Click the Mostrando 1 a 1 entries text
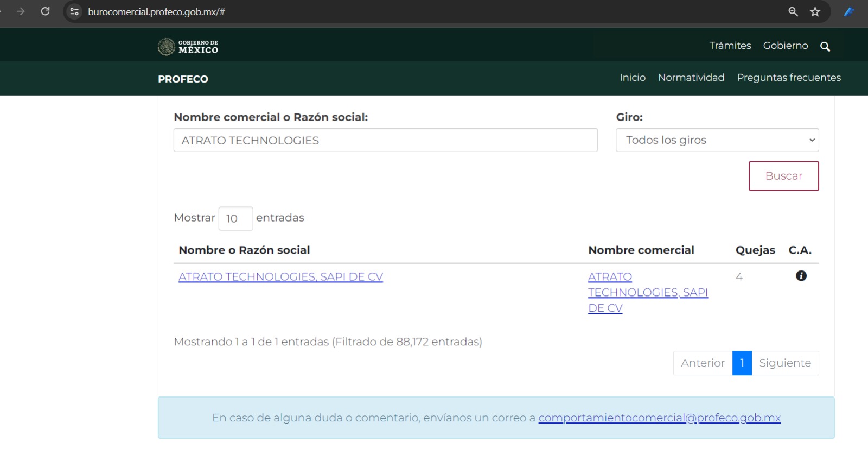The image size is (868, 473). (328, 342)
